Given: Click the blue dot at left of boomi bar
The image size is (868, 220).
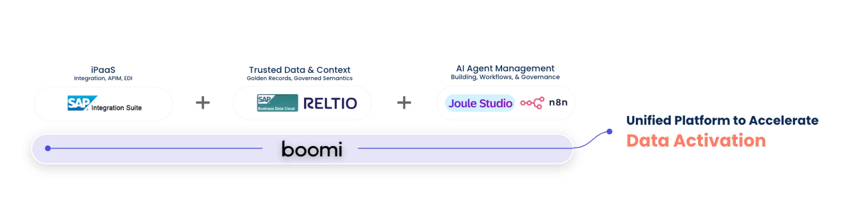Looking at the screenshot, I should point(48,148).
